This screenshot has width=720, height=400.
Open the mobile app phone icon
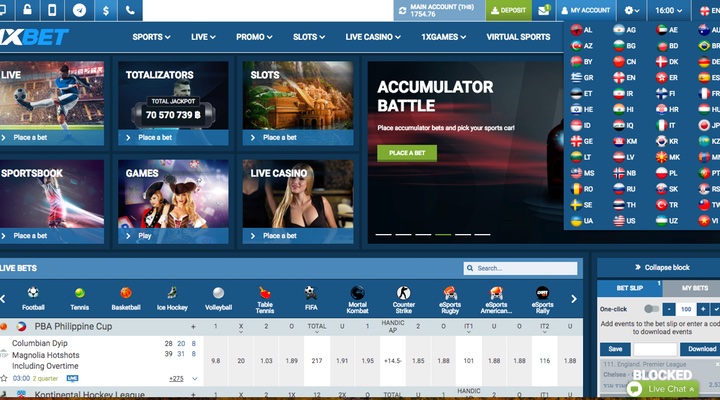(52, 10)
